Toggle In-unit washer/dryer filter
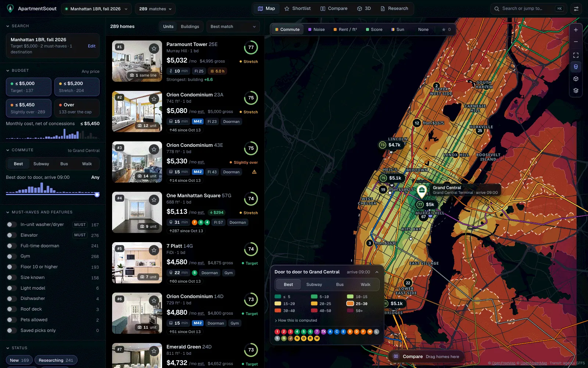 pos(12,224)
